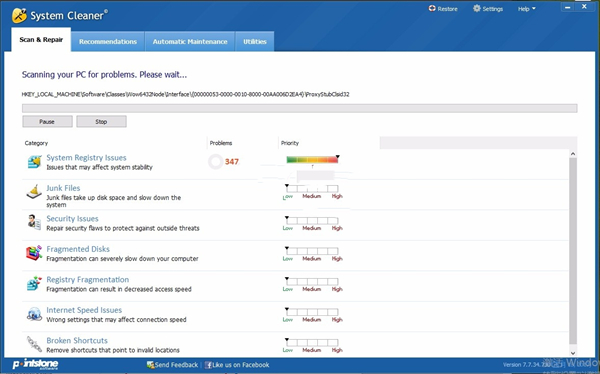Click the Junk Files broom icon
The height and width of the screenshot is (374, 600).
34,191
